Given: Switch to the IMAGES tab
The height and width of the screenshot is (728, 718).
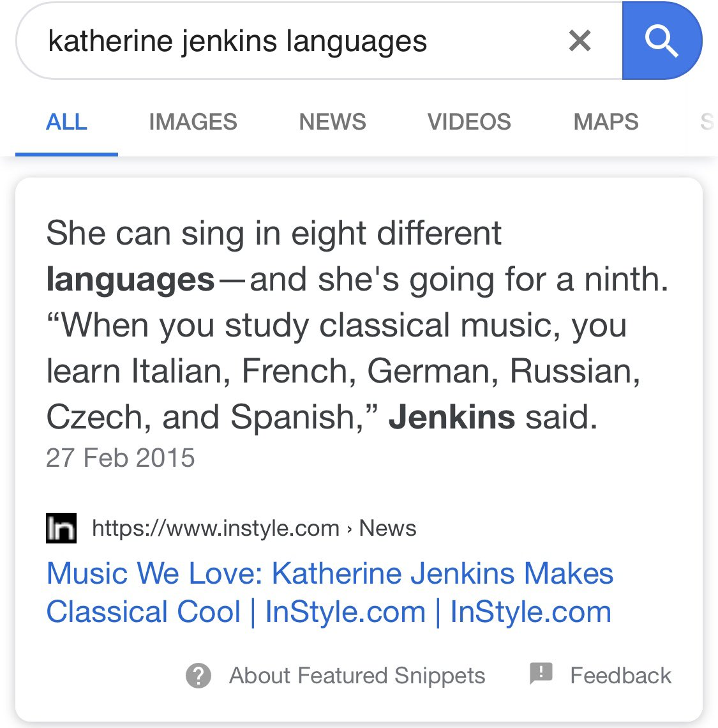Looking at the screenshot, I should point(193,122).
